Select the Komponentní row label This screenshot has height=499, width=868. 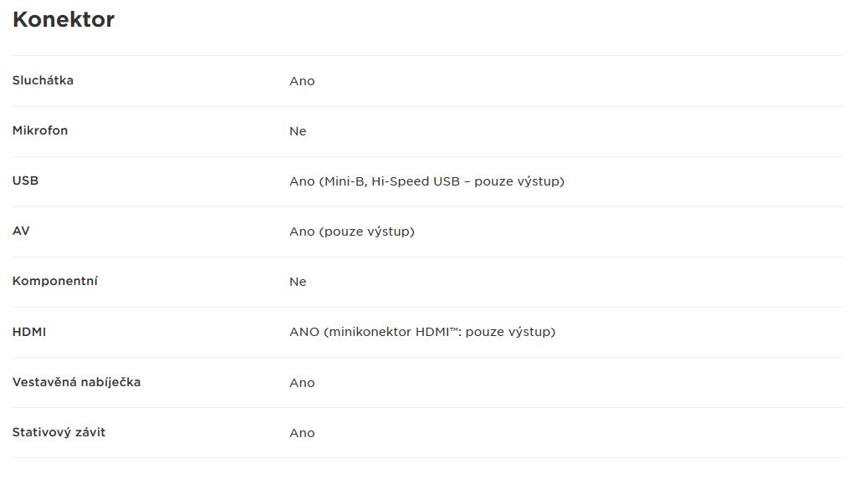coord(55,281)
